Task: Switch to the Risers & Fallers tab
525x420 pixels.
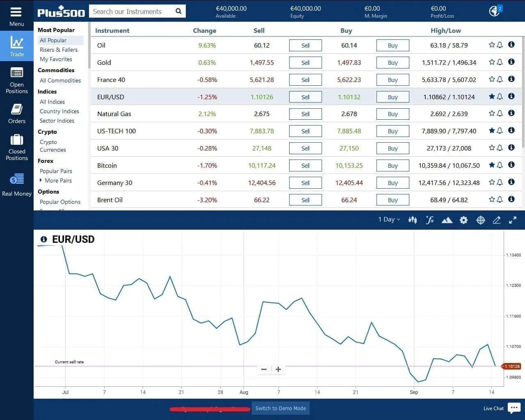Action: point(59,50)
